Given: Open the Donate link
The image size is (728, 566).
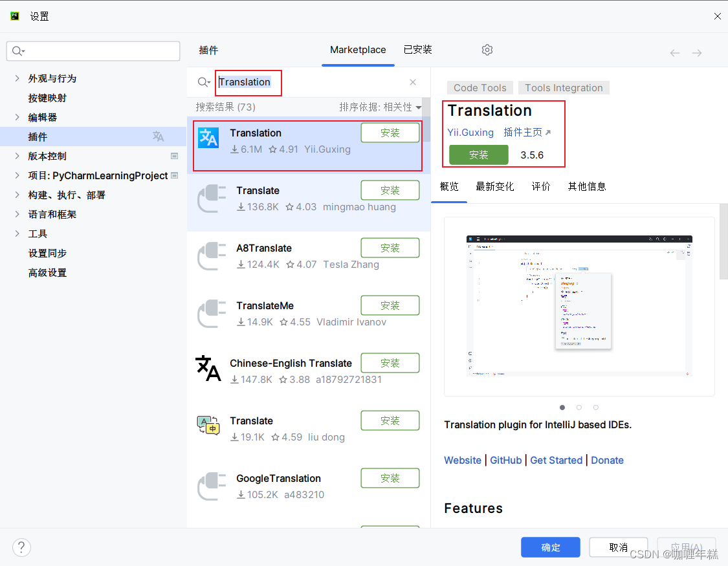Looking at the screenshot, I should tap(607, 460).
